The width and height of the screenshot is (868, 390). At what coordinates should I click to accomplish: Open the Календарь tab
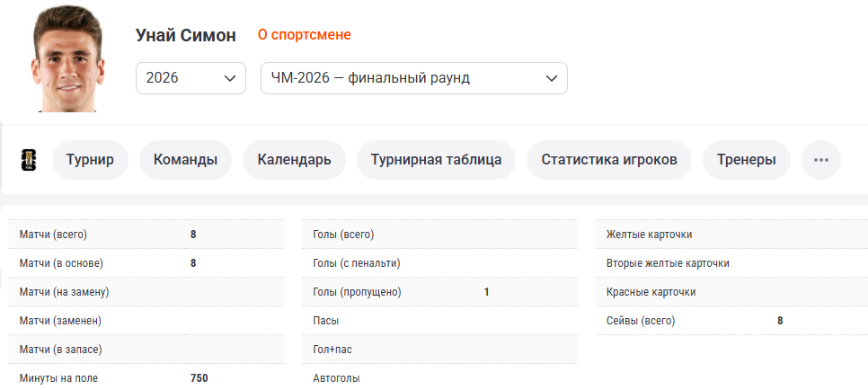(294, 160)
